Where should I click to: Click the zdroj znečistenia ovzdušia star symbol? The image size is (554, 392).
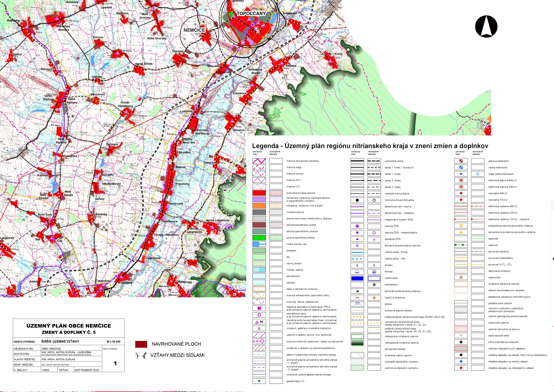[x=461, y=342]
